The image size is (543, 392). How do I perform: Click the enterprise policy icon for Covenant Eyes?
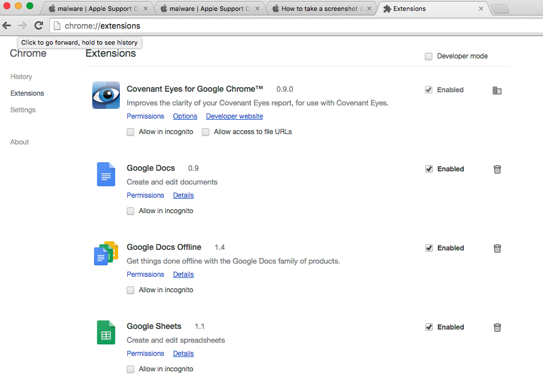[497, 91]
